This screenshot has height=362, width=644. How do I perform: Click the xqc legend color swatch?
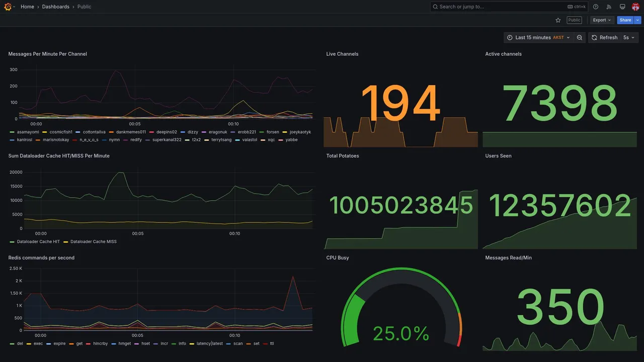tap(263, 140)
